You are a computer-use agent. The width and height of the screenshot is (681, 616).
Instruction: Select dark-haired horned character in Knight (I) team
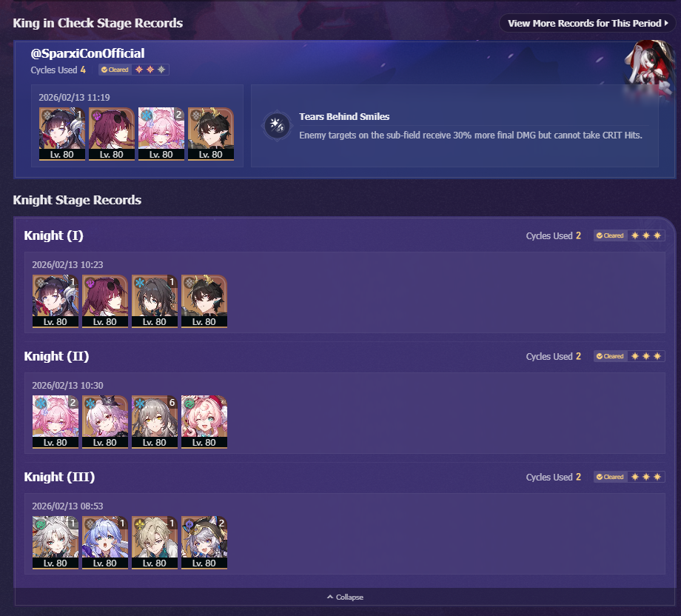[x=204, y=301]
